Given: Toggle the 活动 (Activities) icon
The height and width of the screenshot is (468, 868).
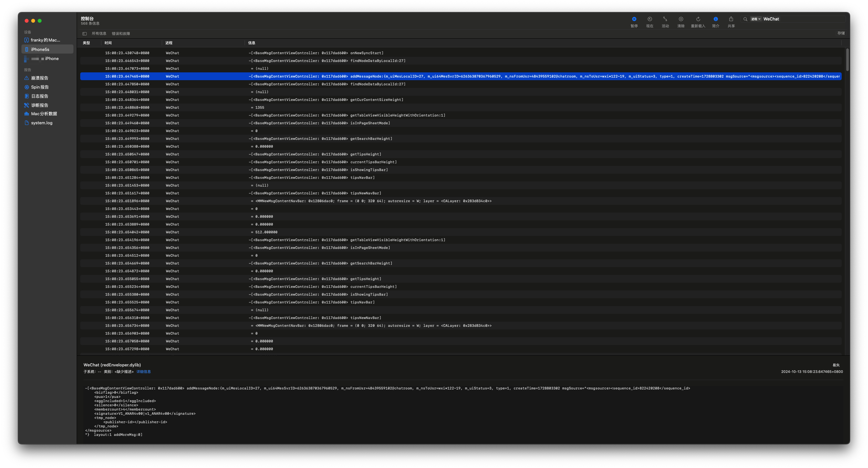Looking at the screenshot, I should [x=665, y=19].
